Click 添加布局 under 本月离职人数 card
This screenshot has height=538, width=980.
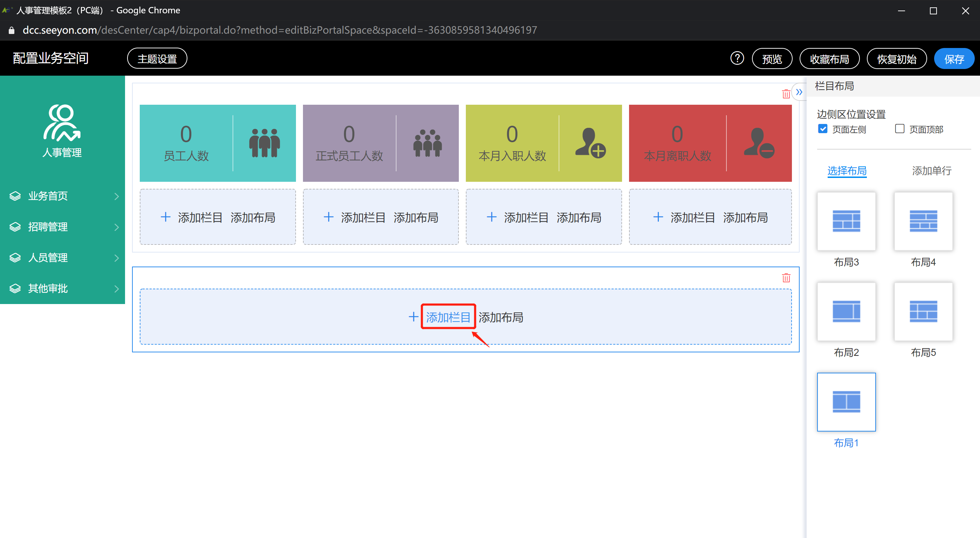coord(745,217)
